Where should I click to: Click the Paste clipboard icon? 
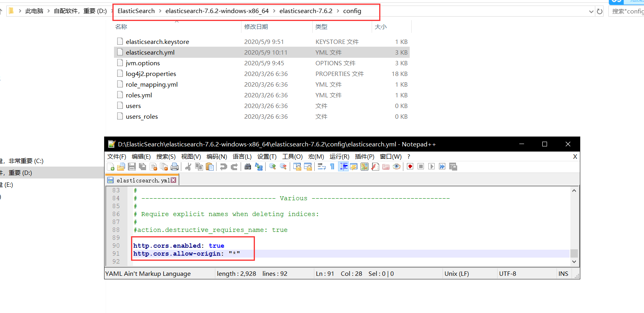tap(210, 167)
